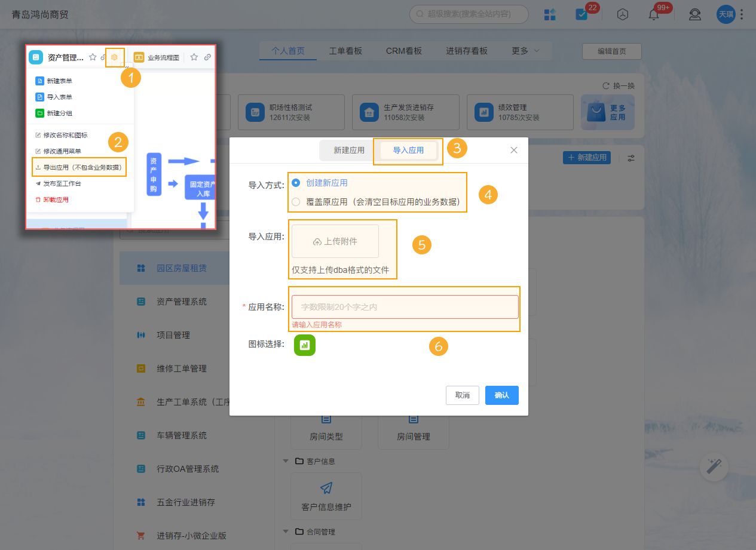This screenshot has height=550, width=756.
Task: Open the green 图标选择 icon picker
Action: 305,345
